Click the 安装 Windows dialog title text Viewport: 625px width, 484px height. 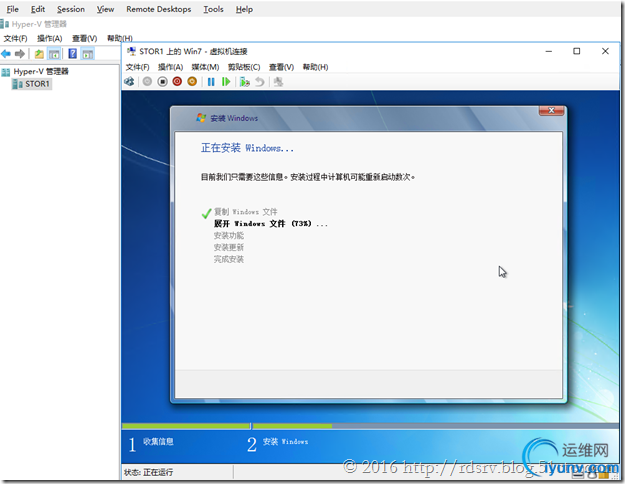tap(234, 118)
